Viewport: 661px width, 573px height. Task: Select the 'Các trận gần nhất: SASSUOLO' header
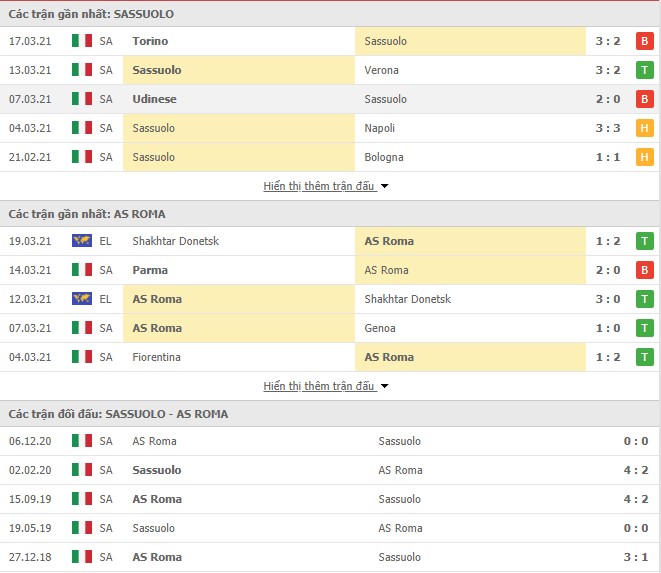(91, 14)
